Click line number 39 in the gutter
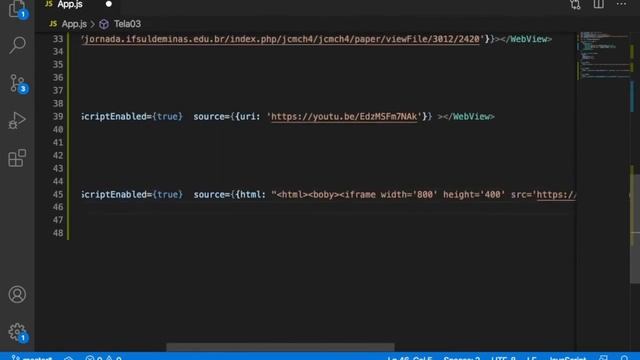Image resolution: width=640 pixels, height=360 pixels. pos(58,117)
